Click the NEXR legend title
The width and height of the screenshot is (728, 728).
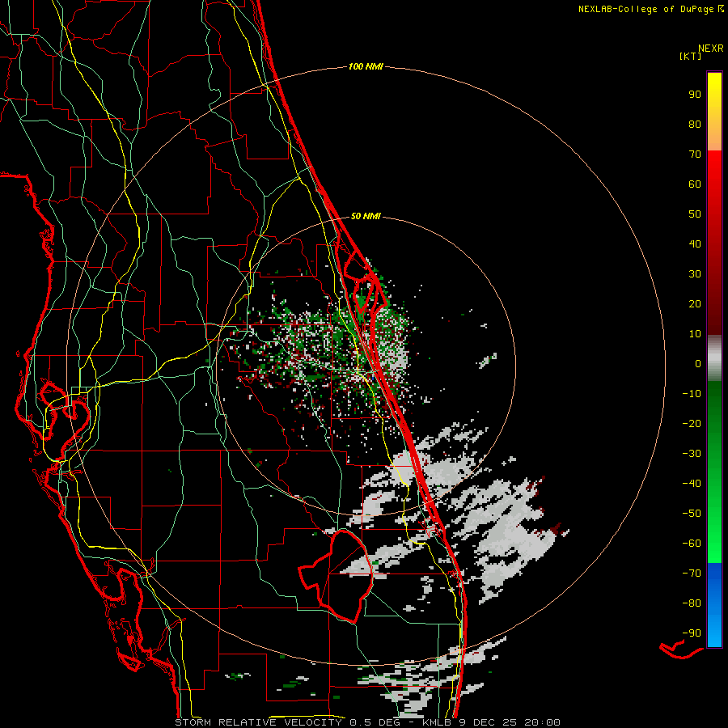coord(711,49)
